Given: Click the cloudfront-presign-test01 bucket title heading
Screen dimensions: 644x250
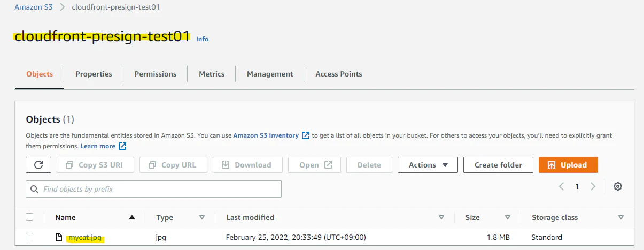Looking at the screenshot, I should click(102, 36).
